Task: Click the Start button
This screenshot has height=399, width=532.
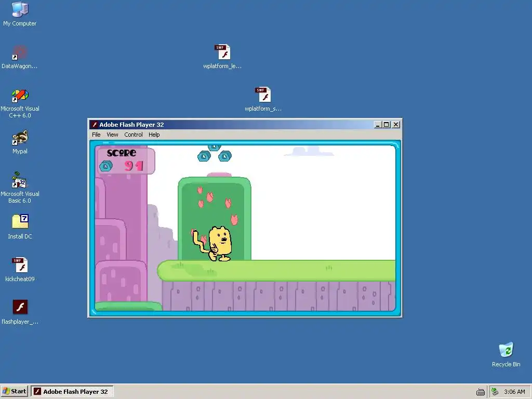Action: [14, 391]
